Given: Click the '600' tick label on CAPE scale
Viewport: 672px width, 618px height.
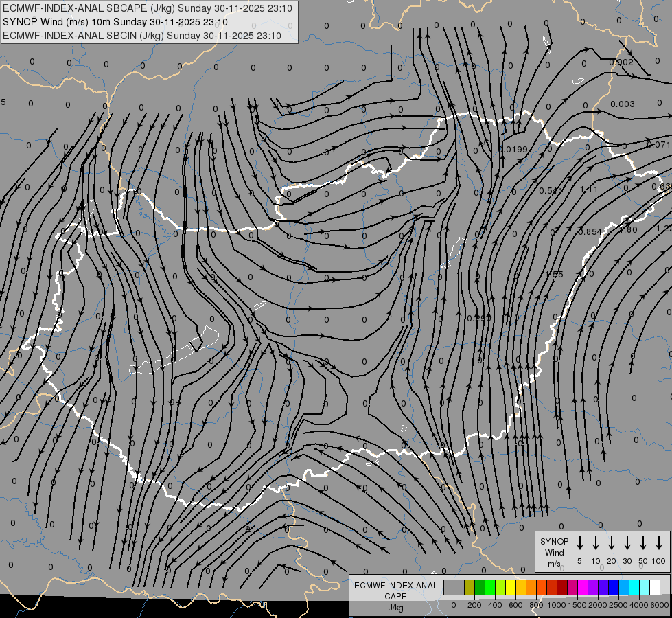Looking at the screenshot, I should 515,605.
